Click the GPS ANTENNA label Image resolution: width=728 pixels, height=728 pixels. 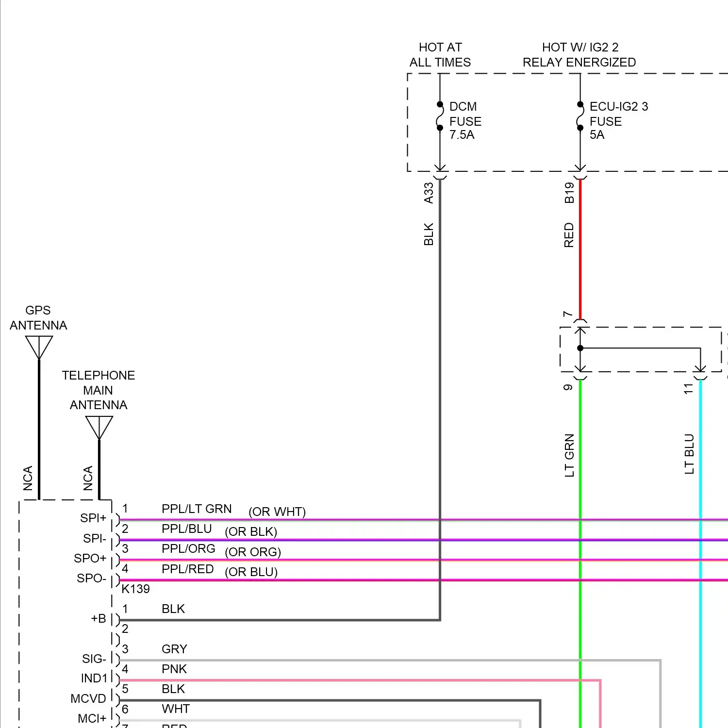(x=38, y=318)
